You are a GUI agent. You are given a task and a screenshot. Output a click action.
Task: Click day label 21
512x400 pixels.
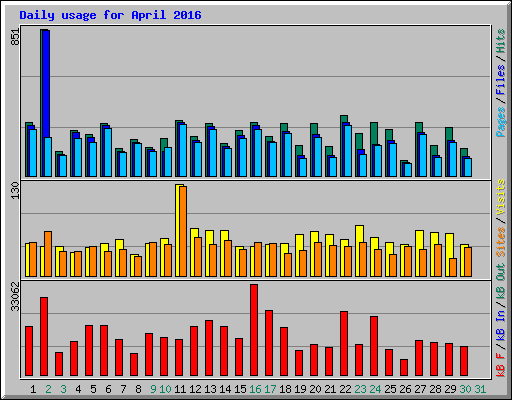330,389
